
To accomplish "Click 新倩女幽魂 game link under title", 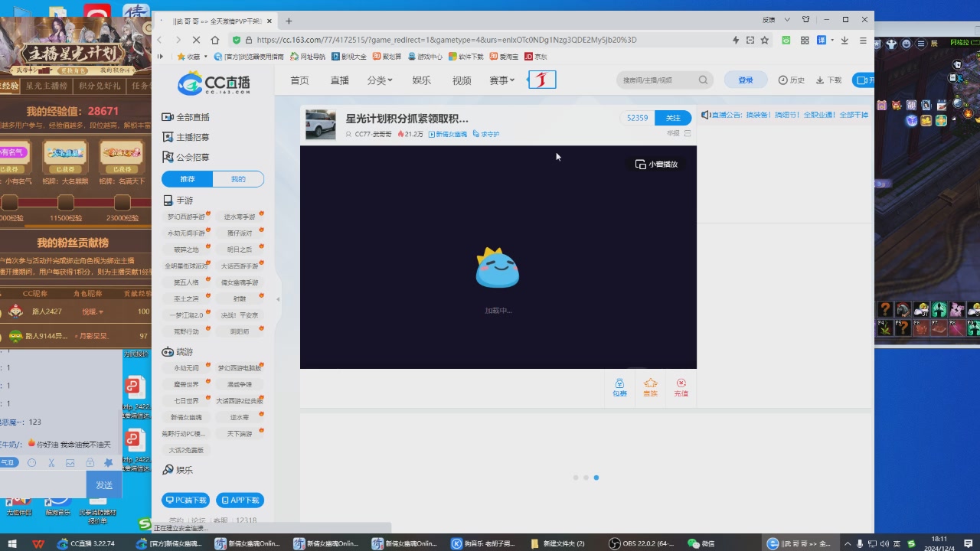I will tap(448, 134).
